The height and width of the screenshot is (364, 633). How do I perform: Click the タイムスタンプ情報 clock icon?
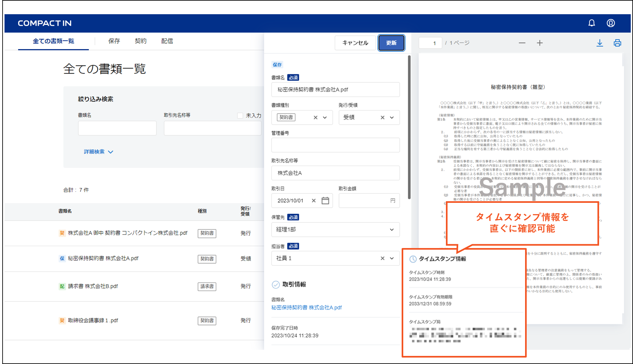pyautogui.click(x=413, y=259)
